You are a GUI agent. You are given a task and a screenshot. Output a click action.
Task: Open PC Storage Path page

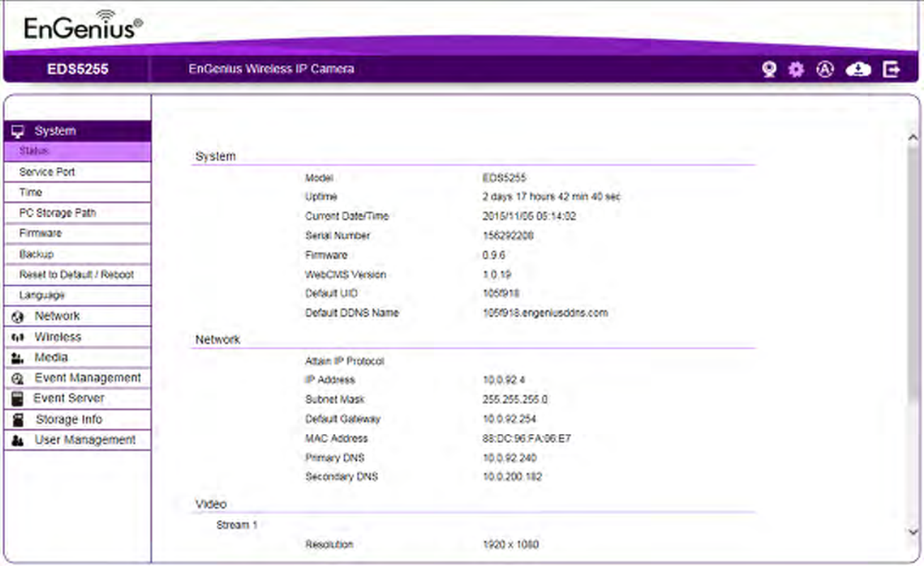point(77,213)
